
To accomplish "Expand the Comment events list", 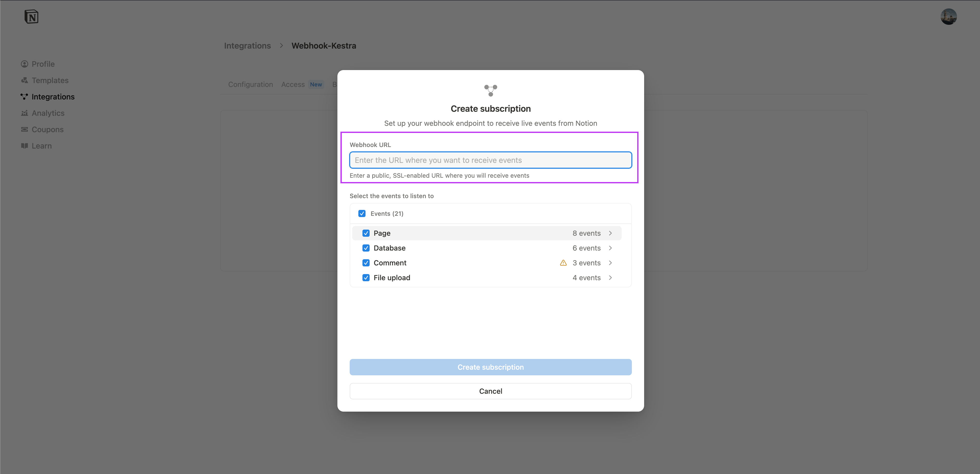I will click(611, 263).
